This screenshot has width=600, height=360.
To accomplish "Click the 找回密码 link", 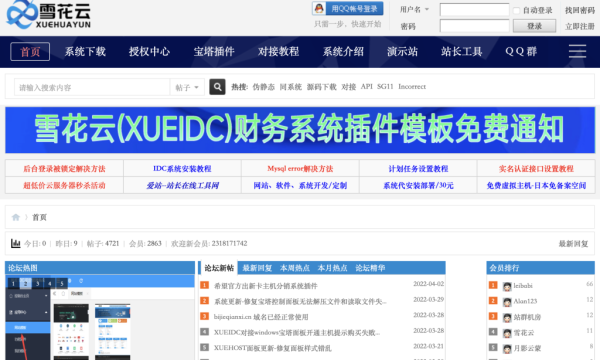I will tap(580, 10).
